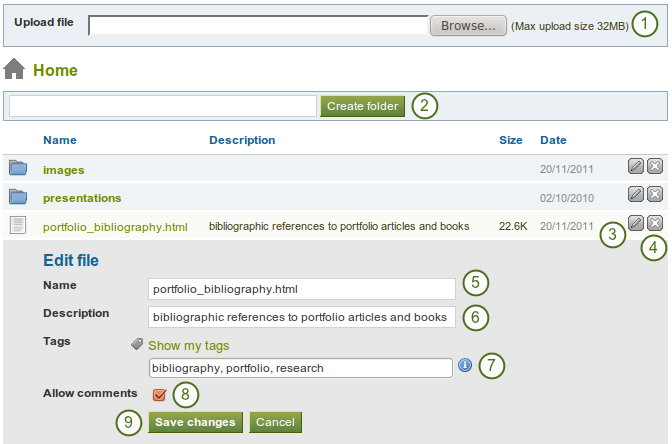The width and height of the screenshot is (672, 444).
Task: Click the images folder icon
Action: 18,168
